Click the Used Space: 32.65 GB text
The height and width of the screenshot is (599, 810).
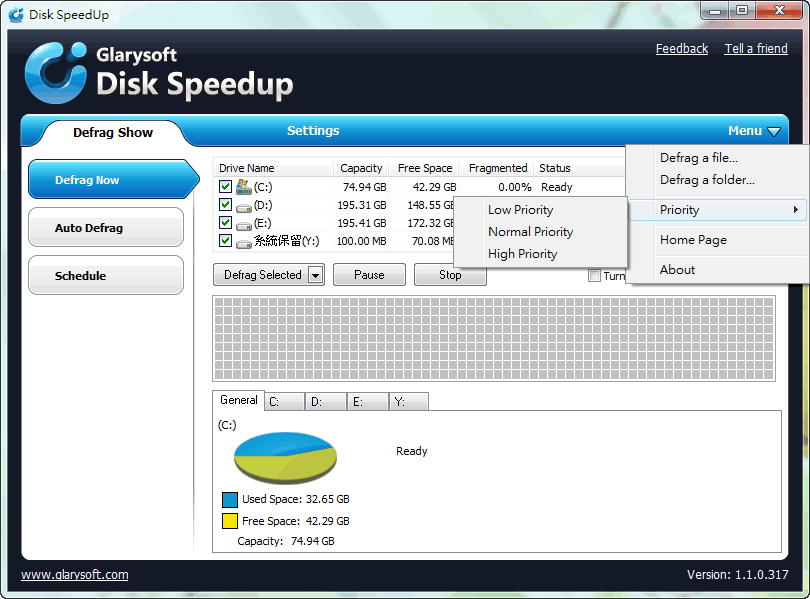(x=296, y=499)
